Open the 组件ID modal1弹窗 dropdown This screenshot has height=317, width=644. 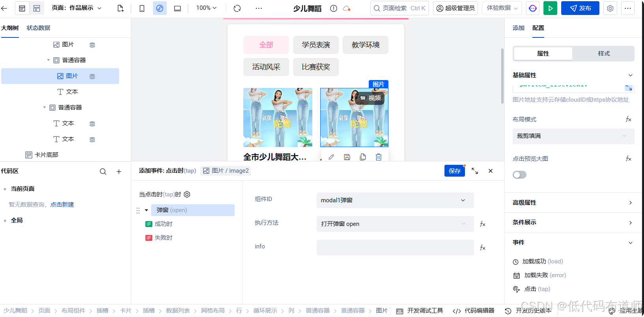coord(395,200)
